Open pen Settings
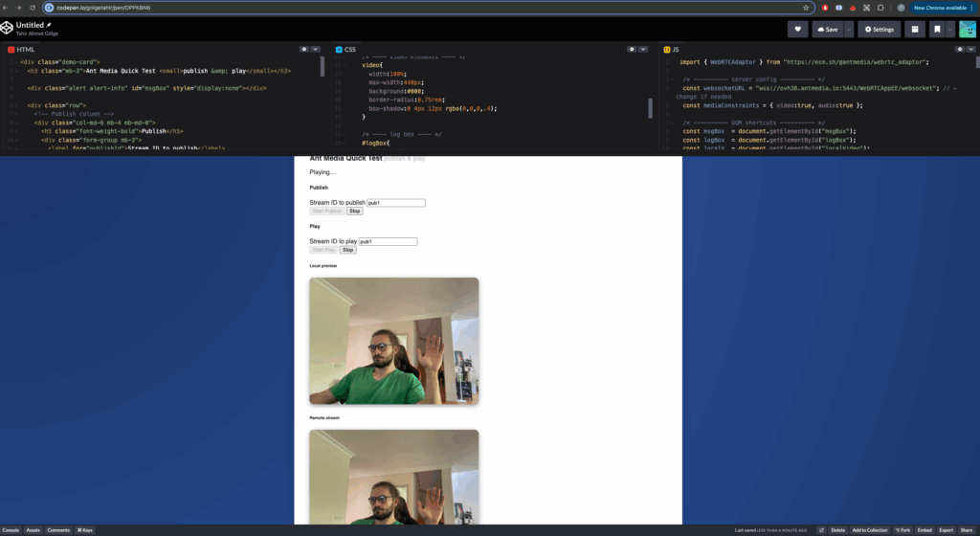The image size is (980, 536). click(879, 30)
